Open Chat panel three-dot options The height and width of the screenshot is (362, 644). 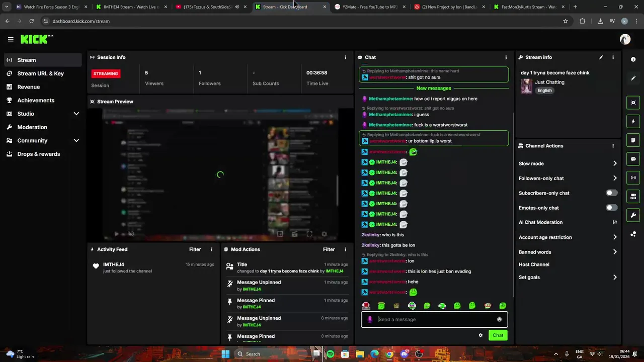point(506,57)
